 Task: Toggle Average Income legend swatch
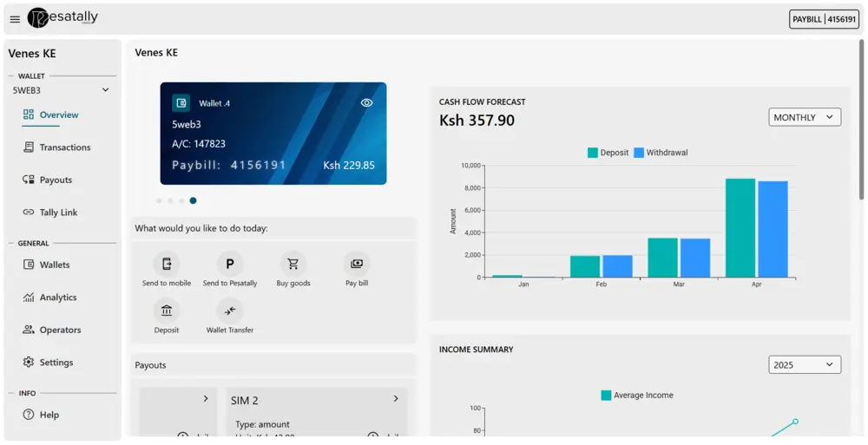(606, 396)
